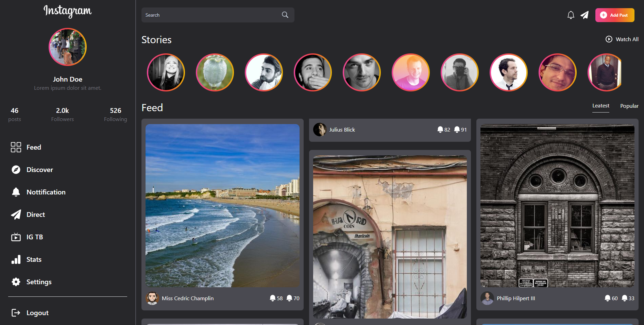Image resolution: width=644 pixels, height=325 pixels.
Task: Click the name Julius Blick
Action: click(342, 130)
